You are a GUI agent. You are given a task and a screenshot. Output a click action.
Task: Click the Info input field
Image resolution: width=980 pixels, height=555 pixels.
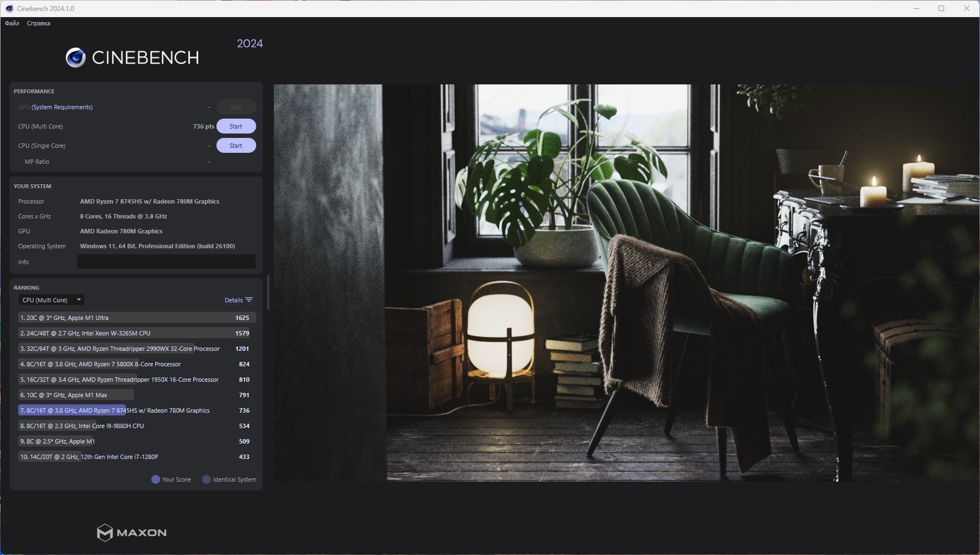tap(166, 262)
